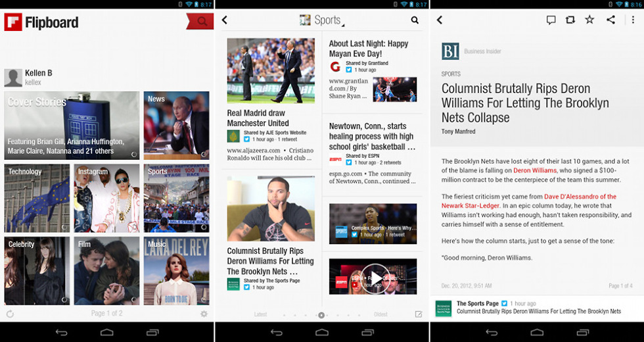Follow the 'Dave D'Alessandro of the Newark Star-Ledger' link
This screenshot has width=644, height=342.
529,201
